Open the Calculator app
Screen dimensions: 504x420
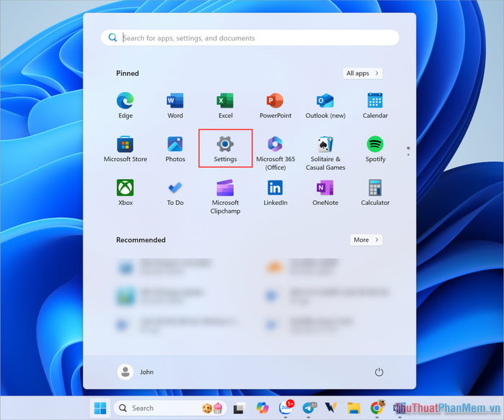pyautogui.click(x=375, y=191)
